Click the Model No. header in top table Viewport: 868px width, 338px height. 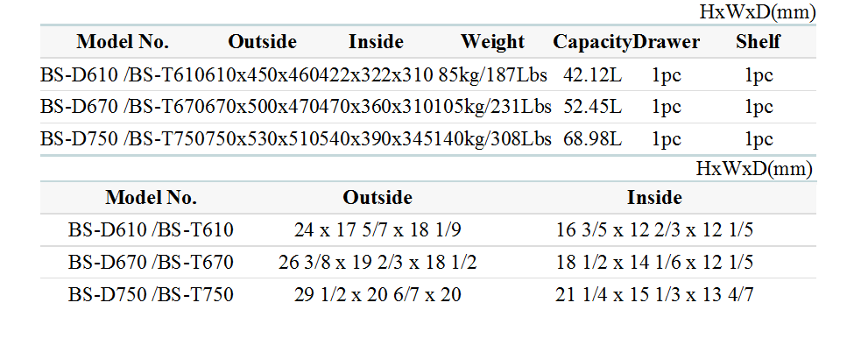[x=123, y=41]
